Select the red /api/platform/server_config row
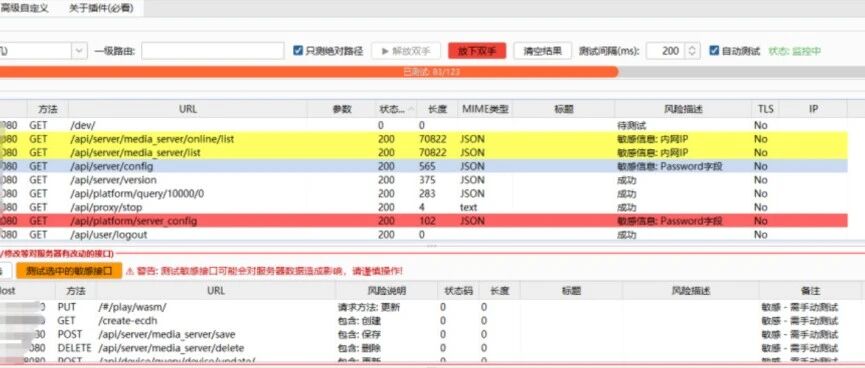865x368 pixels. click(x=424, y=221)
